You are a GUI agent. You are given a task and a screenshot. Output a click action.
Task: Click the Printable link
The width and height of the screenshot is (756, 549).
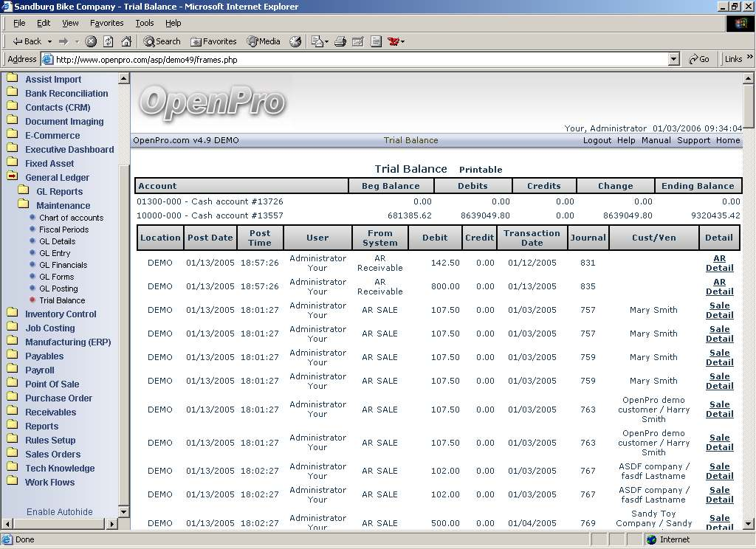[480, 170]
